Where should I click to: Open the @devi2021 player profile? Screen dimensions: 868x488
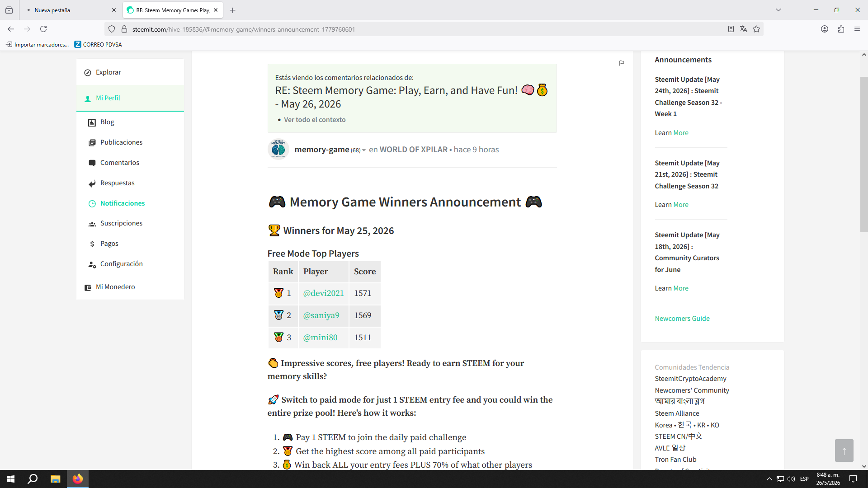point(324,293)
